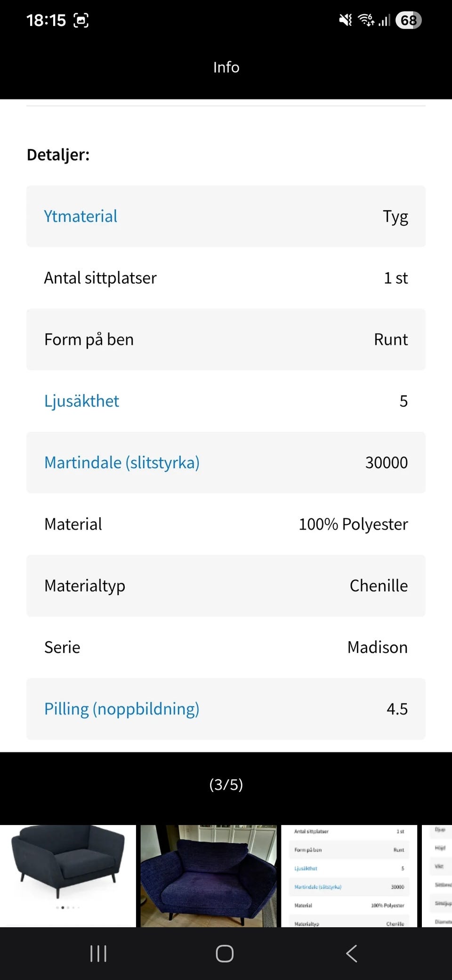Tap the Martindale (slitstyrka) link
Screen dimensions: 452x980
click(x=122, y=463)
